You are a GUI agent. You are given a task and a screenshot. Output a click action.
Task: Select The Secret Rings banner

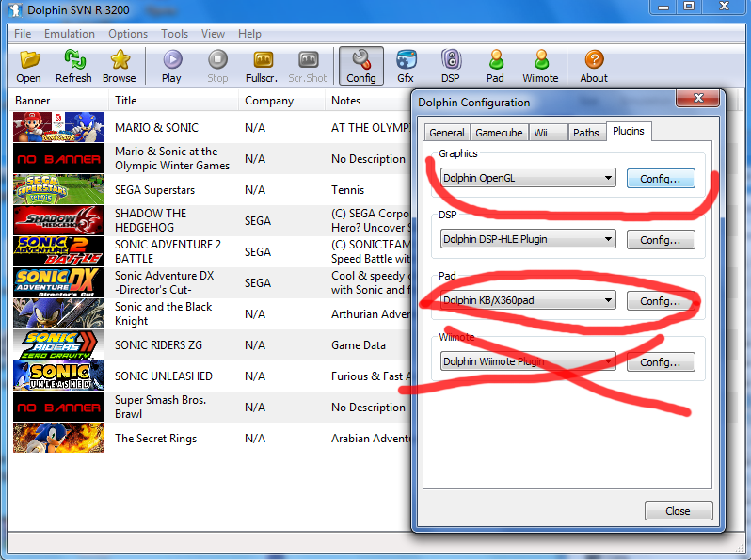coord(58,438)
